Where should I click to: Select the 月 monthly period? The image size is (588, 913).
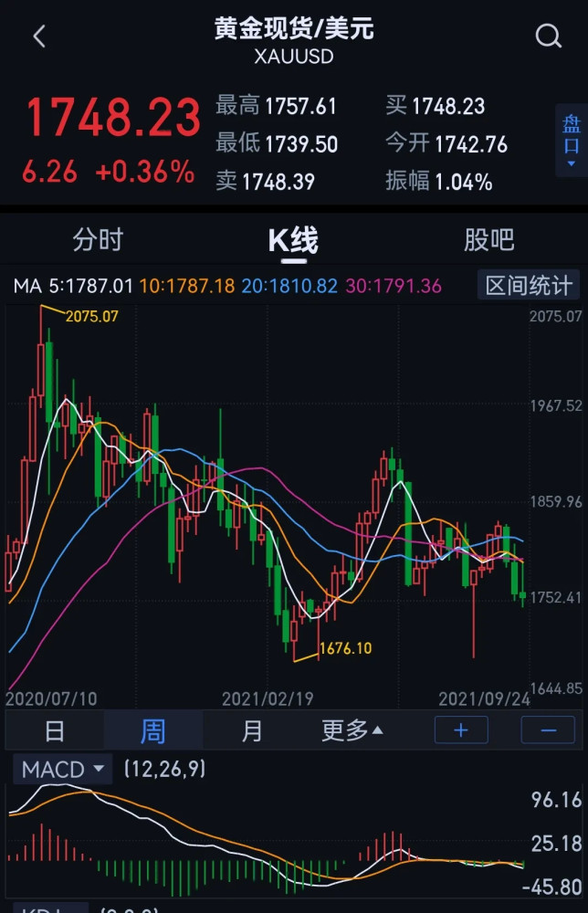(x=251, y=730)
